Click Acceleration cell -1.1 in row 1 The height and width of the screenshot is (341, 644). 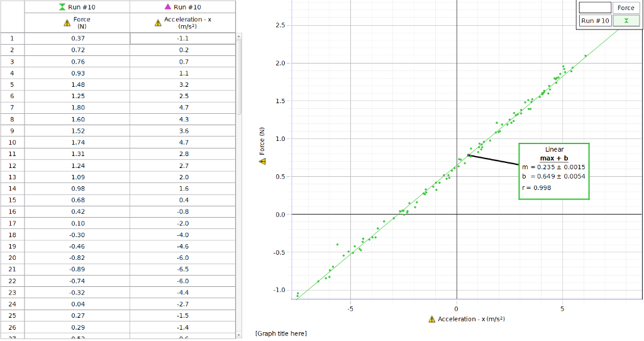pyautogui.click(x=183, y=38)
